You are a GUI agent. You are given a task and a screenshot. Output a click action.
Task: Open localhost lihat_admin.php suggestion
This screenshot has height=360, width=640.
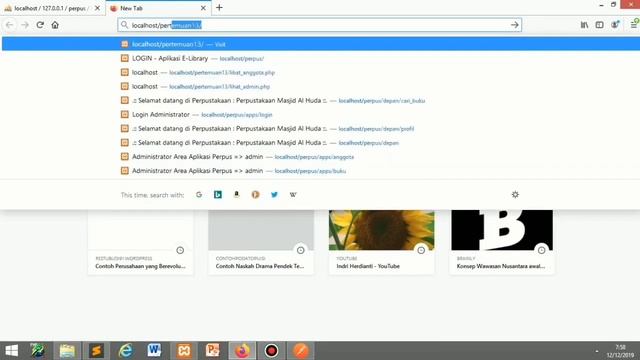320,87
